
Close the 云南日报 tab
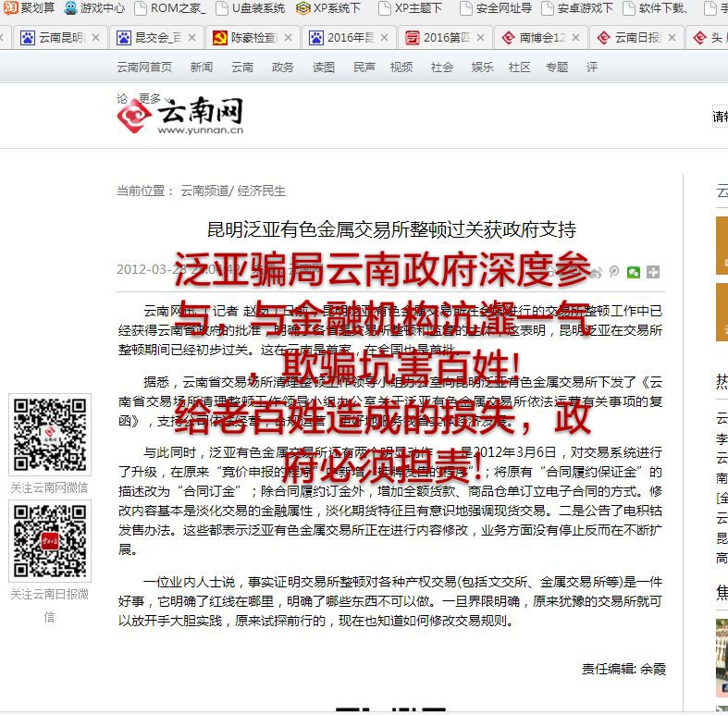click(672, 38)
